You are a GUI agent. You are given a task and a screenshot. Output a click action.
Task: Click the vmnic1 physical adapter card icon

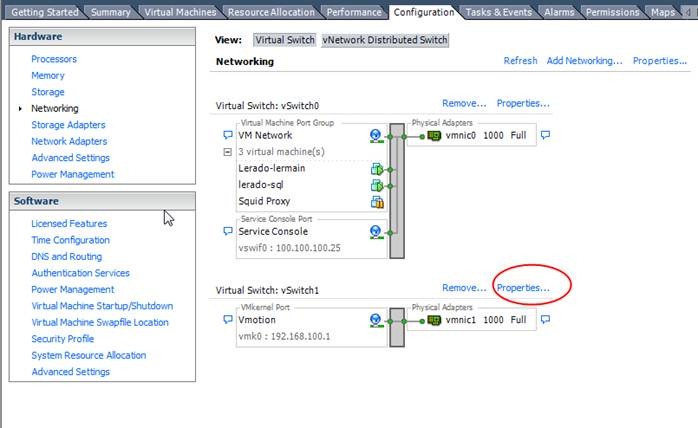(x=434, y=320)
